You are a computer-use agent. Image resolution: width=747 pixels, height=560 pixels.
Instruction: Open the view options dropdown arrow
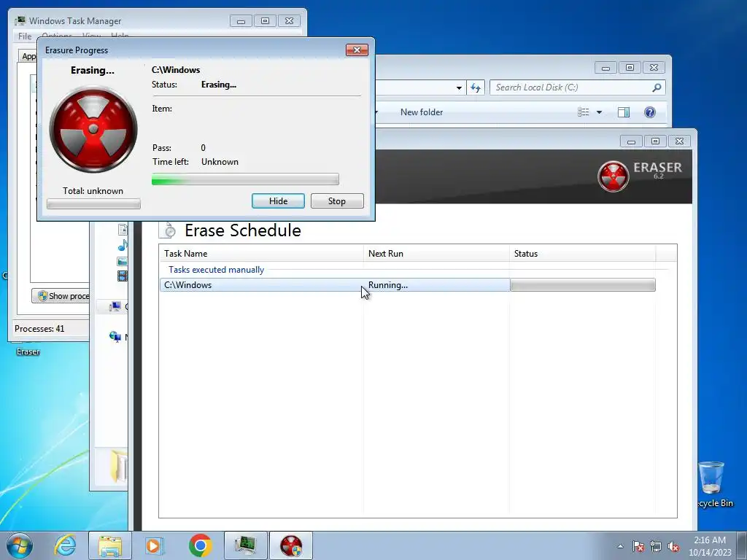pos(600,112)
